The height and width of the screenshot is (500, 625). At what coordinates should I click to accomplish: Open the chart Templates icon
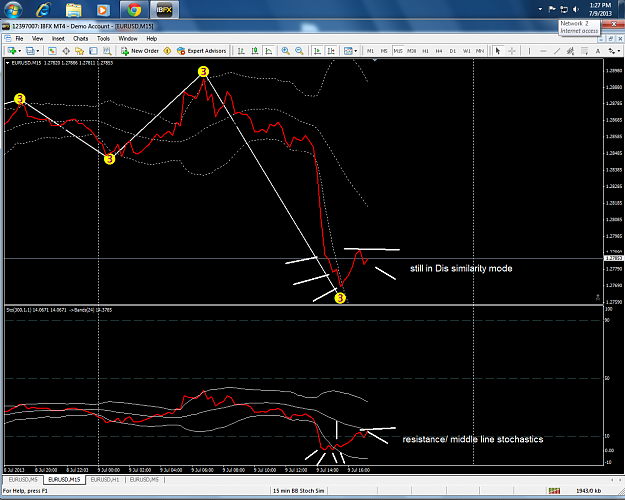coord(348,51)
